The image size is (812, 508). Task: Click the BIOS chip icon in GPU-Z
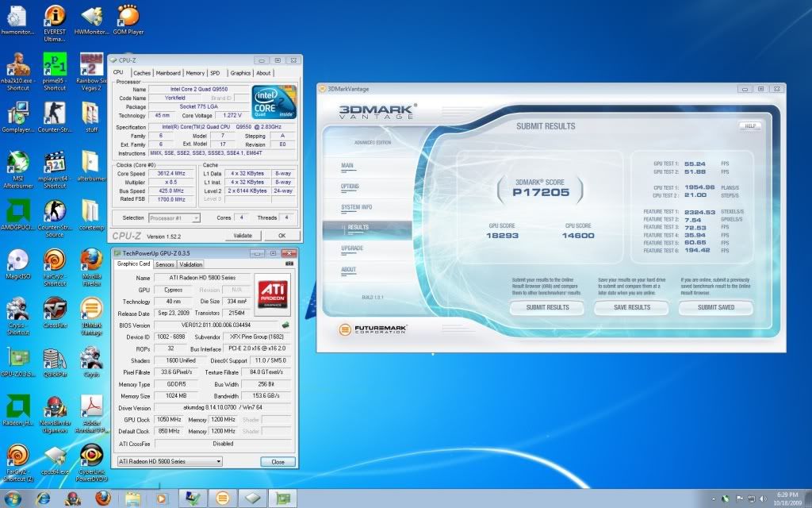pyautogui.click(x=285, y=325)
